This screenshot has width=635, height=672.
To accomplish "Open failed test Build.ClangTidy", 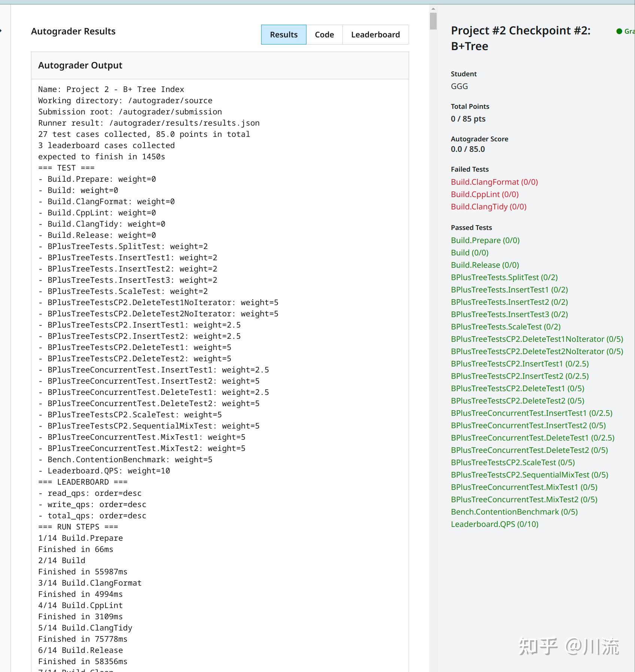I will [488, 207].
